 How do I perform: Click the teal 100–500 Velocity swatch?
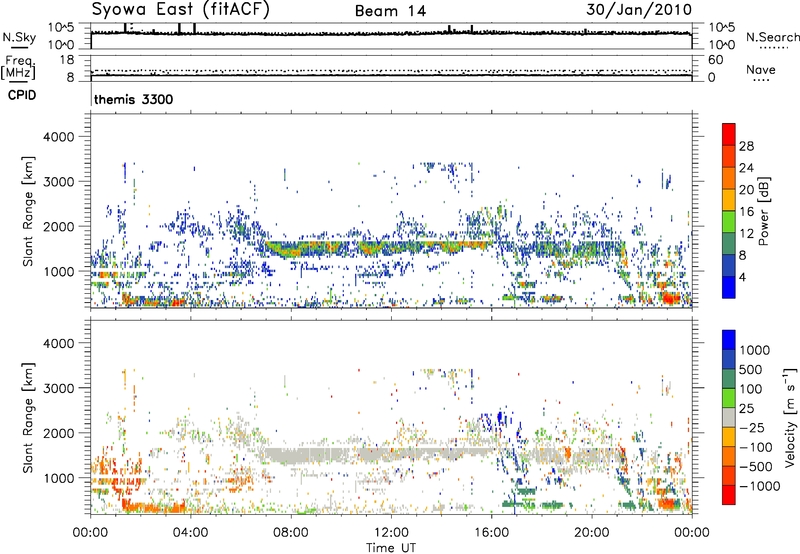point(729,379)
